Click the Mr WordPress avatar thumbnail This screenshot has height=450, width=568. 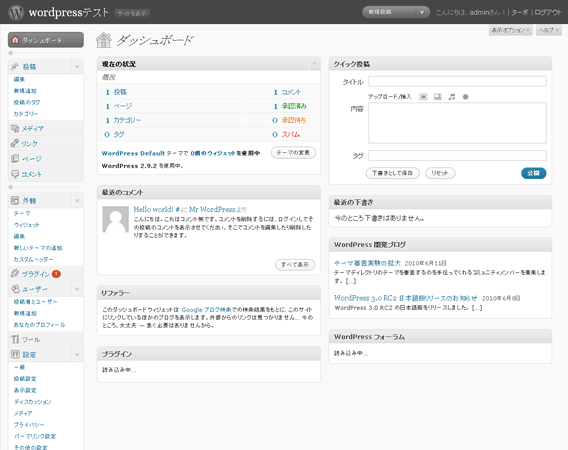(116, 219)
